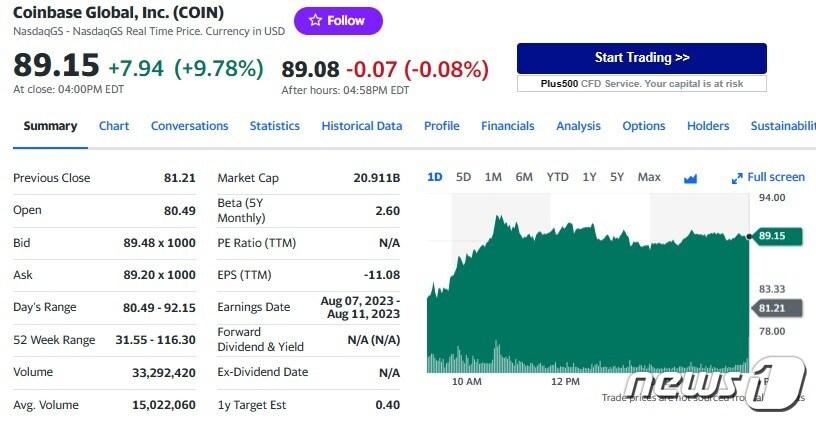Viewport: 816px width, 423px height.
Task: Click the Start Trading button
Action: pos(641,58)
